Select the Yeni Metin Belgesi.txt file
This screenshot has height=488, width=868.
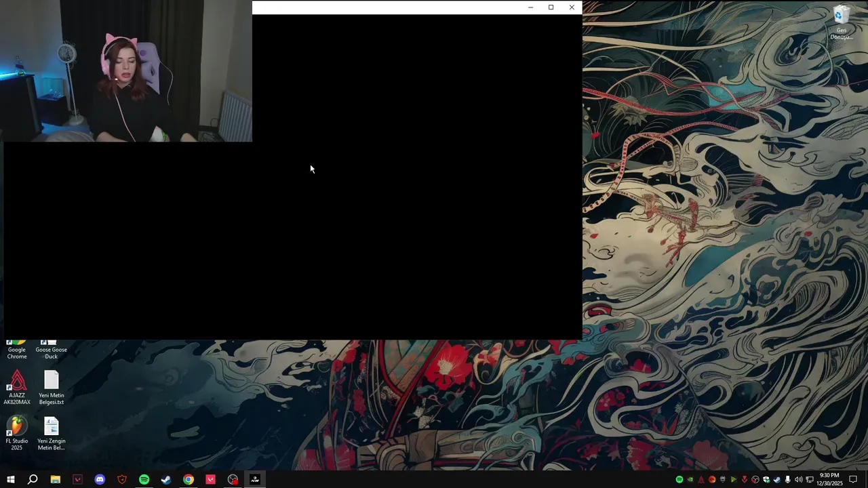point(52,388)
